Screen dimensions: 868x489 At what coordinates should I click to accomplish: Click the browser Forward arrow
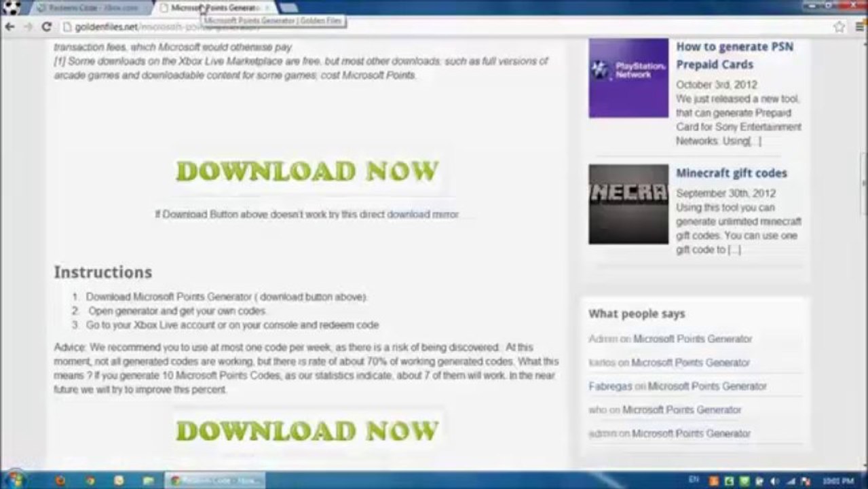click(x=28, y=27)
